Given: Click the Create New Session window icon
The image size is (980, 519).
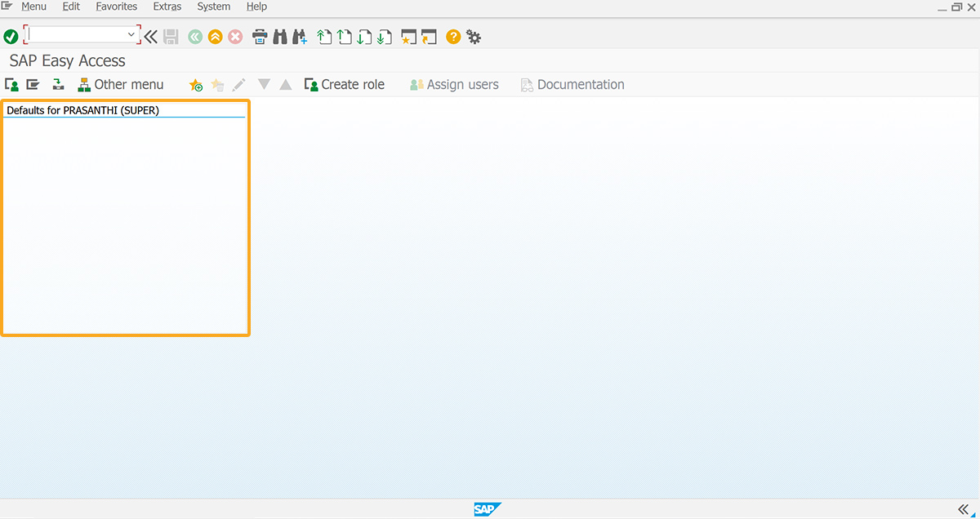Looking at the screenshot, I should click(x=409, y=37).
